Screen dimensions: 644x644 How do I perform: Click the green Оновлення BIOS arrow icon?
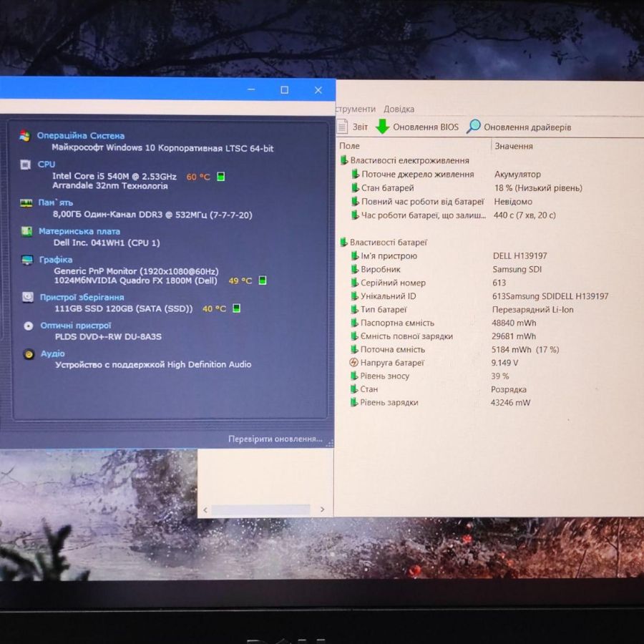tap(382, 127)
